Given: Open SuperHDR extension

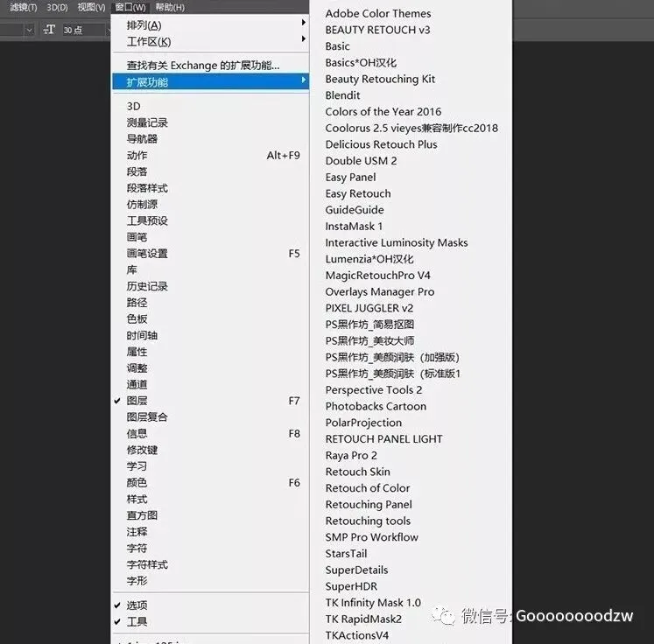Looking at the screenshot, I should point(351,586).
